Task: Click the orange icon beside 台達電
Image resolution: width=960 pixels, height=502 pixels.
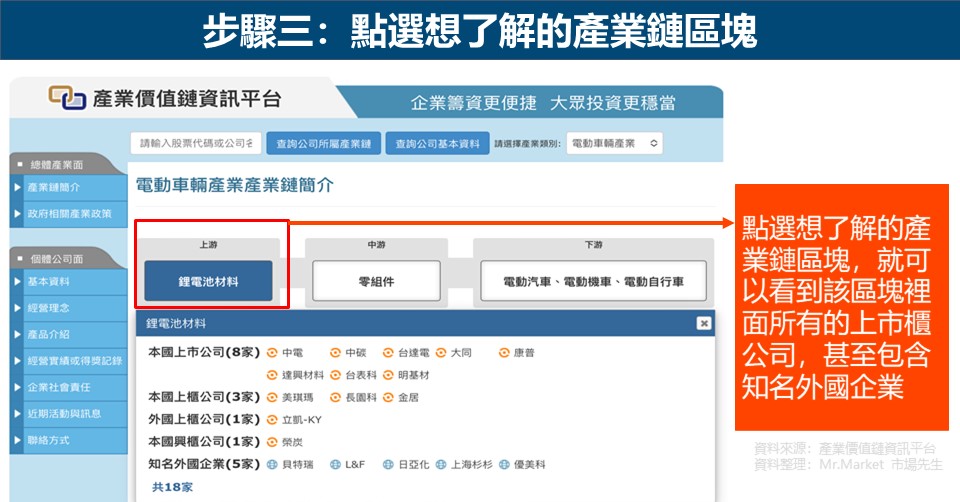Action: pos(388,353)
